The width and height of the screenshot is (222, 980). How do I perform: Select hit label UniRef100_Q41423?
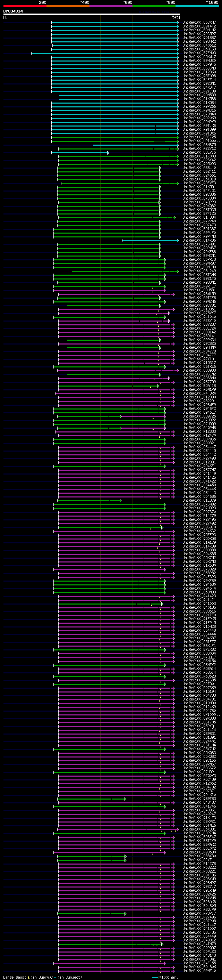[x=199, y=596]
